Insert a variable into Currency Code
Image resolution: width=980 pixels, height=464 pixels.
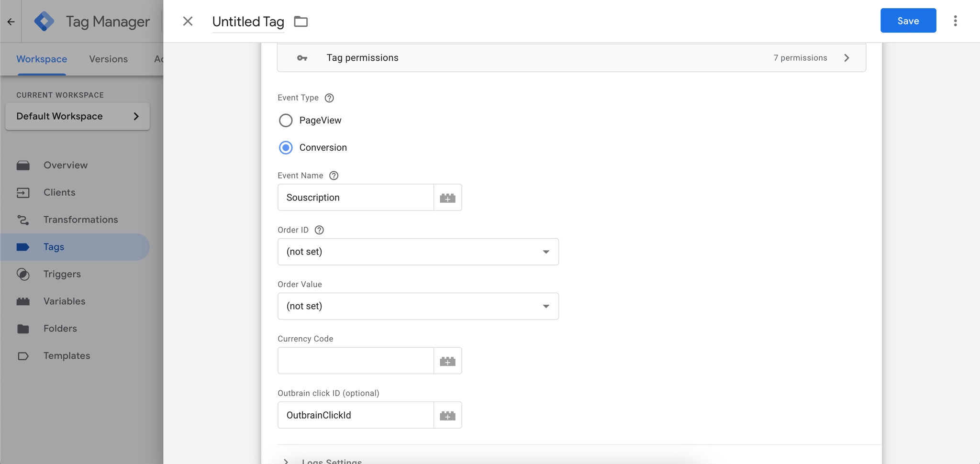tap(448, 361)
